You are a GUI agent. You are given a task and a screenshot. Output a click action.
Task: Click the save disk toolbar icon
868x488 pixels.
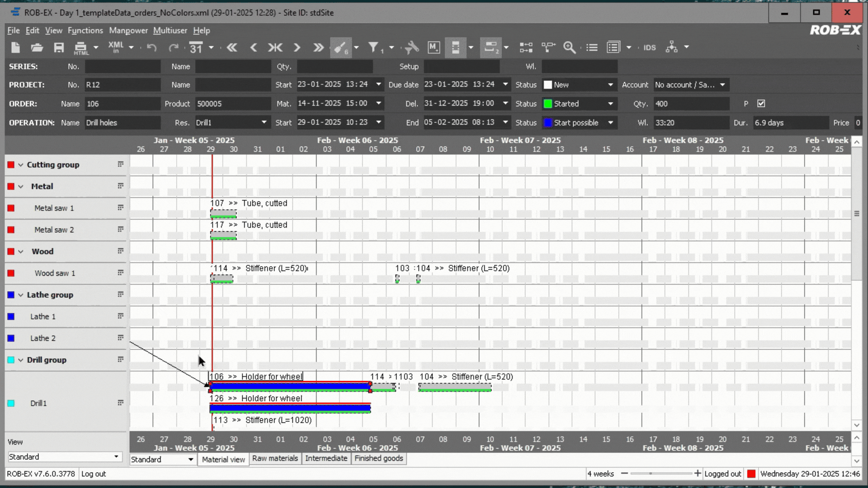pos(59,47)
